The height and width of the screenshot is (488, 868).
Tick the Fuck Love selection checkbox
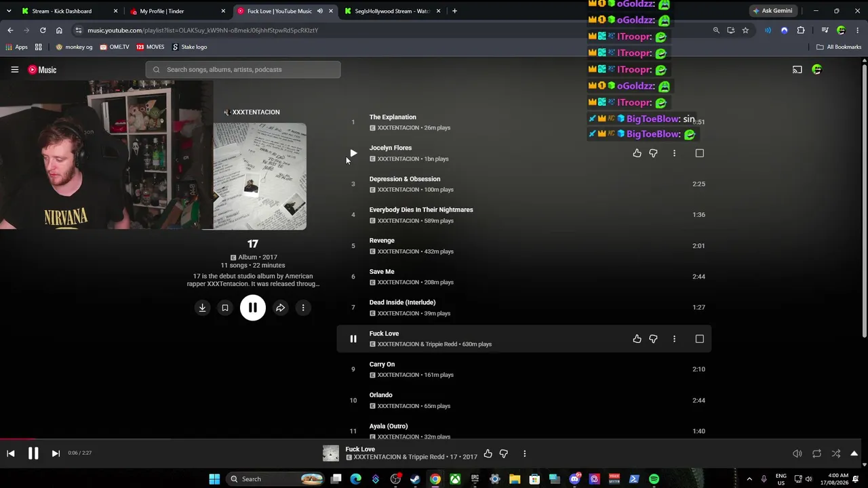click(x=700, y=339)
